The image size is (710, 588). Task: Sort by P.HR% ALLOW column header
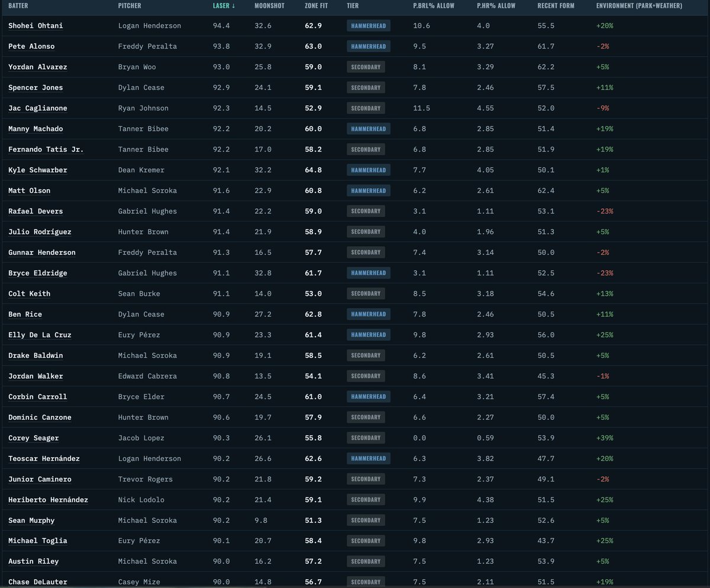[496, 5]
